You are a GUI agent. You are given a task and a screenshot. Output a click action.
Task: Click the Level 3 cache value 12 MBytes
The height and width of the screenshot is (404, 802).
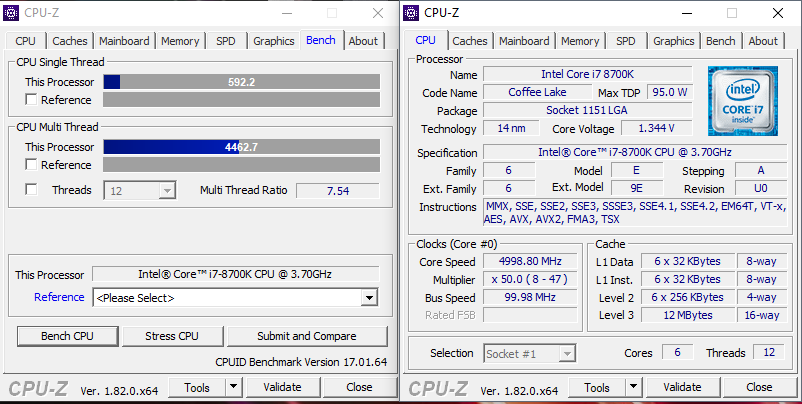click(x=688, y=315)
